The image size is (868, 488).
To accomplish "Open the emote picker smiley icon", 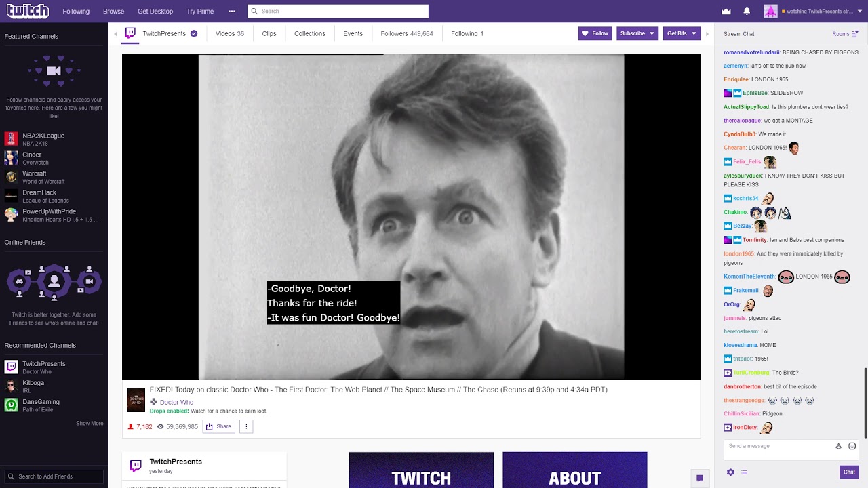I will tap(852, 446).
